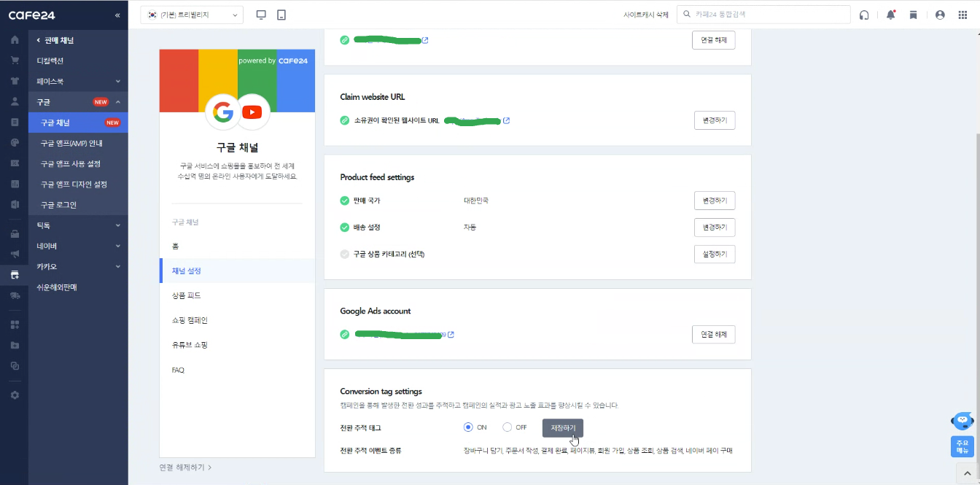
Task: Select 구글 채널 in sidebar
Action: point(79,123)
